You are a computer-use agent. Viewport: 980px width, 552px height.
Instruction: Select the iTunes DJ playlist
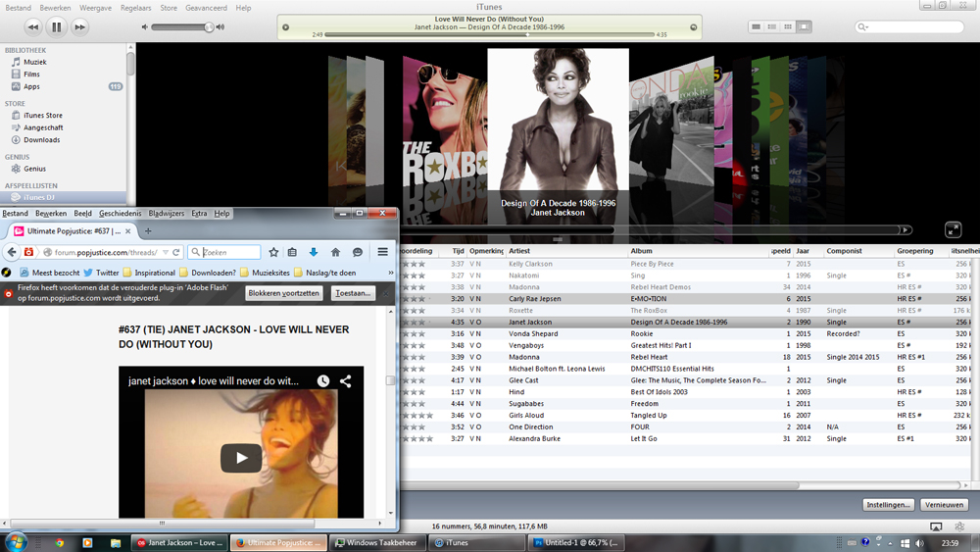(39, 197)
